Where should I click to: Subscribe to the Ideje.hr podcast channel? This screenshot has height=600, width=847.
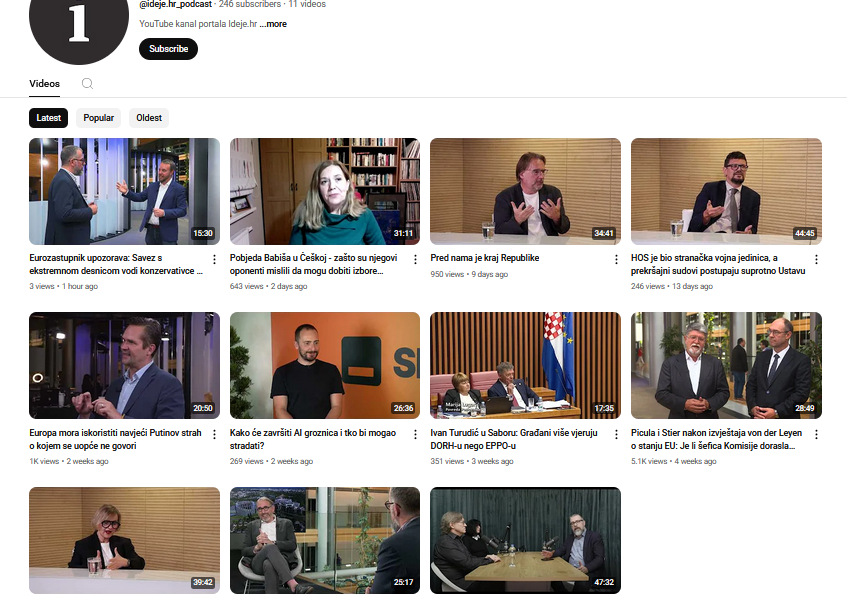(168, 49)
